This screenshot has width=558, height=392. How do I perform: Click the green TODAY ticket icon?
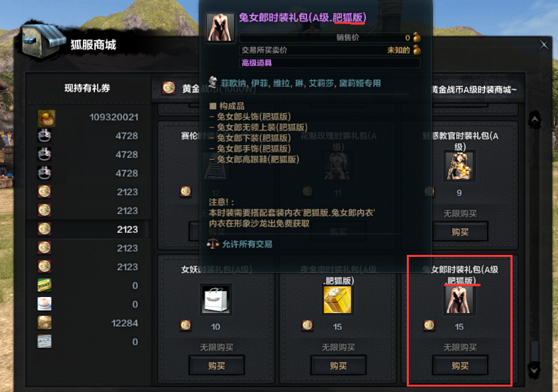[44, 285]
